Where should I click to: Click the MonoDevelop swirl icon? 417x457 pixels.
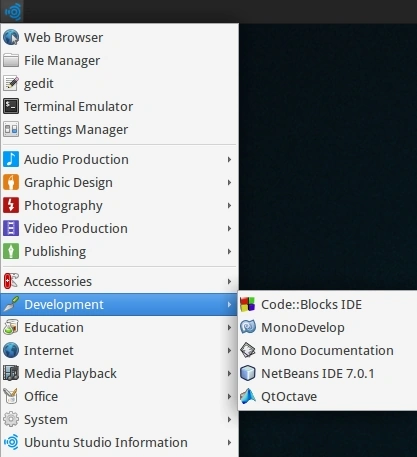[247, 327]
